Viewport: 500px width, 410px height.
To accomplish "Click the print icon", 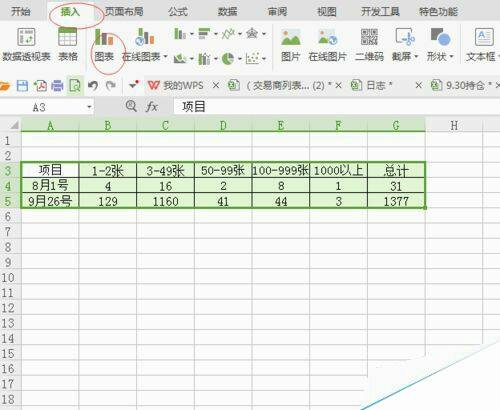I will tap(57, 86).
